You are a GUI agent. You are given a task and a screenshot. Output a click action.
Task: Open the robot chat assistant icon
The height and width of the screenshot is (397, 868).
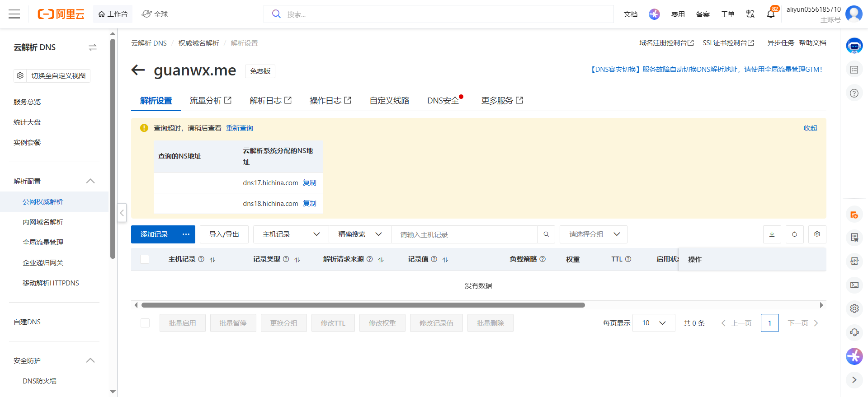(854, 46)
